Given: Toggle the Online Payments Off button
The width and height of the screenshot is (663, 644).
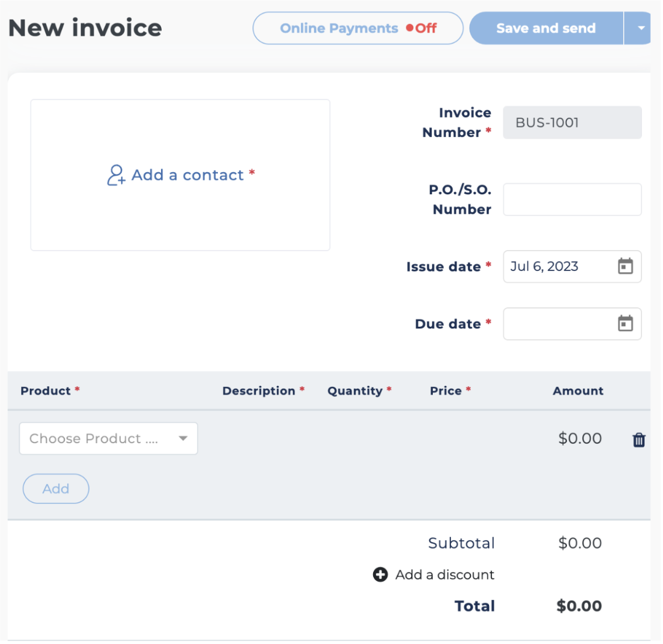Looking at the screenshot, I should [358, 28].
